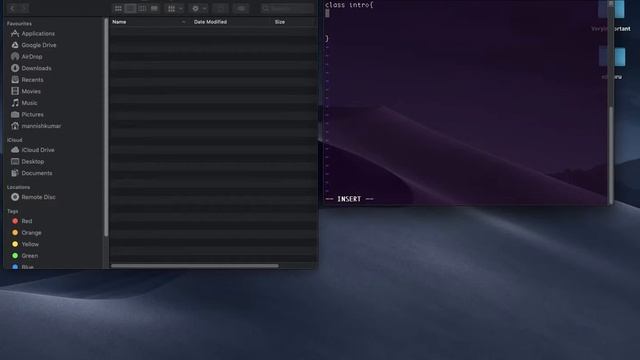The image size is (640, 360).
Task: Click the iCloud section header
Action: 15,140
